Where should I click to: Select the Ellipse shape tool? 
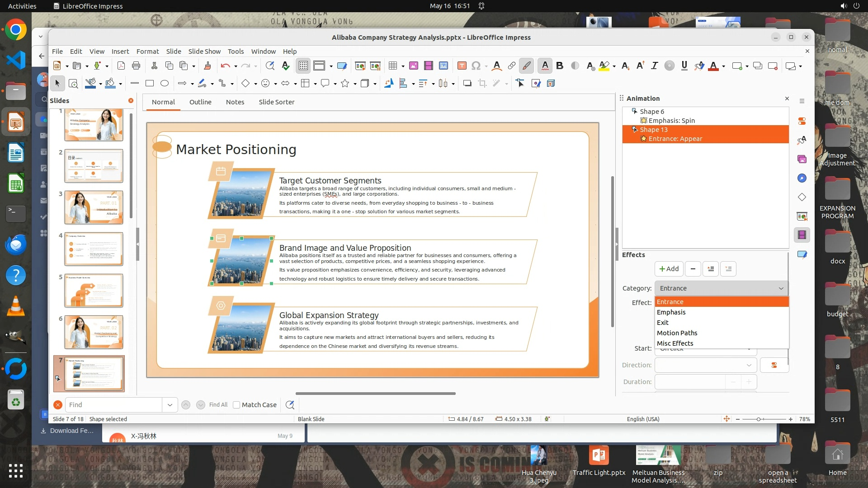point(165,83)
